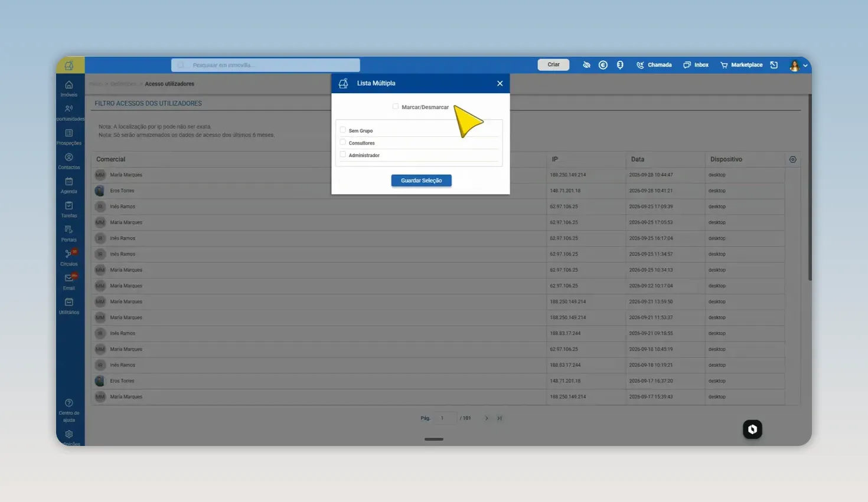The height and width of the screenshot is (502, 868).
Task: Jump to the last page arrow
Action: (x=500, y=418)
